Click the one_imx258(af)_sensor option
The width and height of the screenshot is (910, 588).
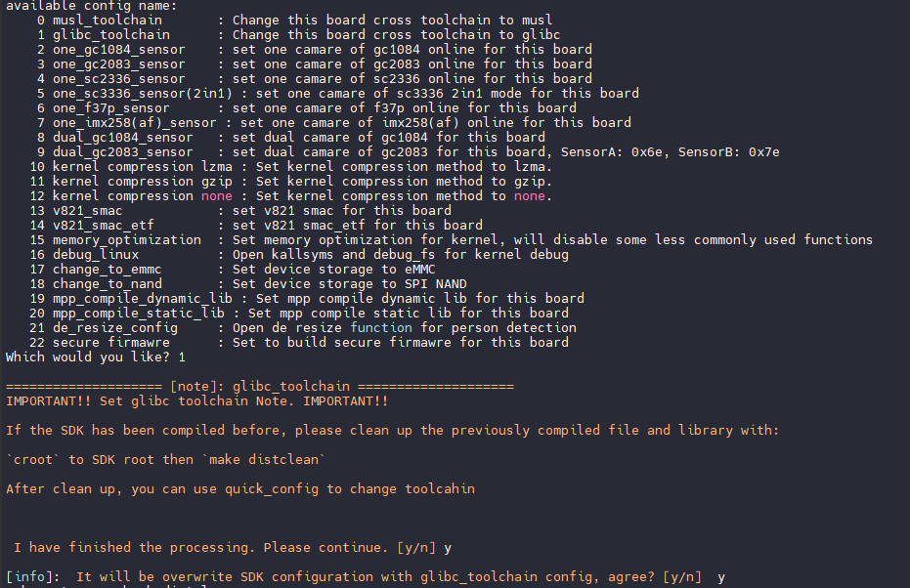click(x=130, y=122)
